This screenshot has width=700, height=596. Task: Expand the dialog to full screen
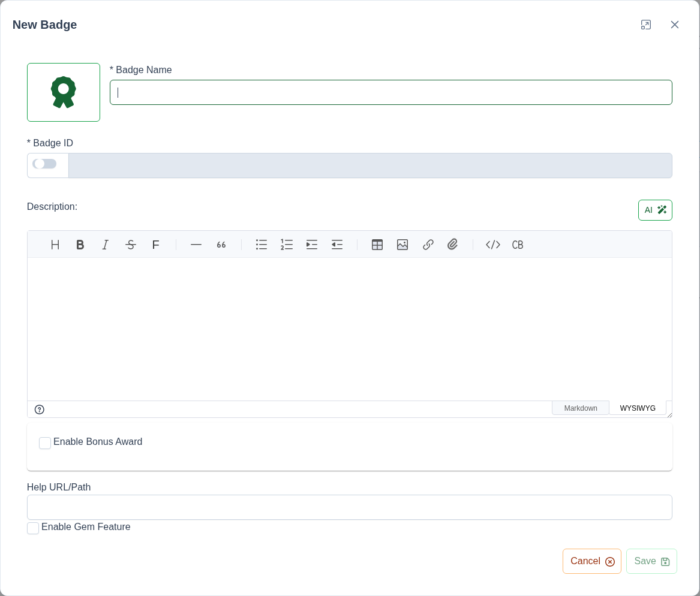pos(646,25)
